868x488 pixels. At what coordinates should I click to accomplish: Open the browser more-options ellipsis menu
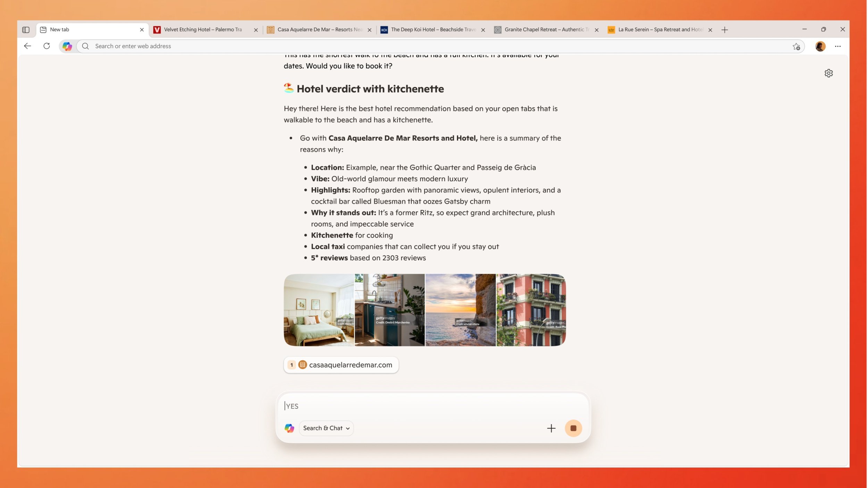click(838, 46)
